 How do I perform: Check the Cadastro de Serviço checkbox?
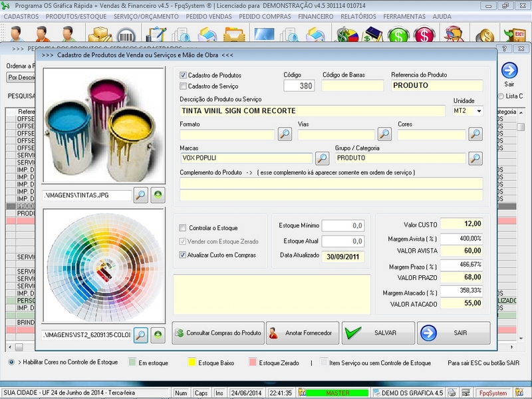(x=184, y=86)
